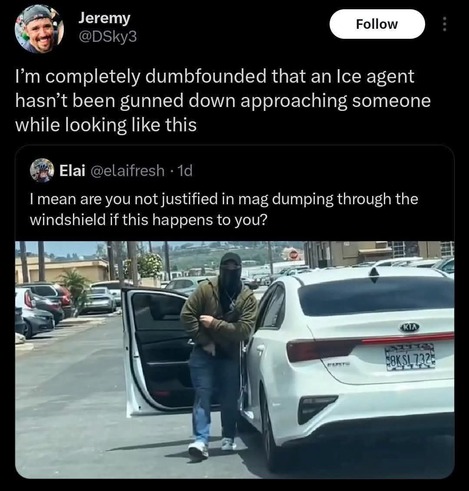Open the three-dot more options menu

click(444, 24)
